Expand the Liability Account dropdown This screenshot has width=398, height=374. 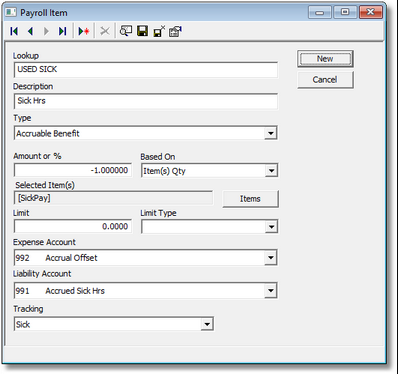coord(271,290)
